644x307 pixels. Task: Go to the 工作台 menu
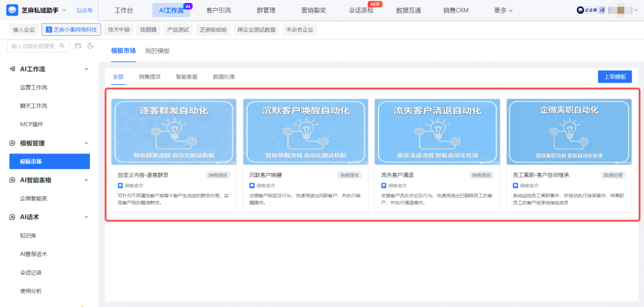pyautogui.click(x=124, y=10)
